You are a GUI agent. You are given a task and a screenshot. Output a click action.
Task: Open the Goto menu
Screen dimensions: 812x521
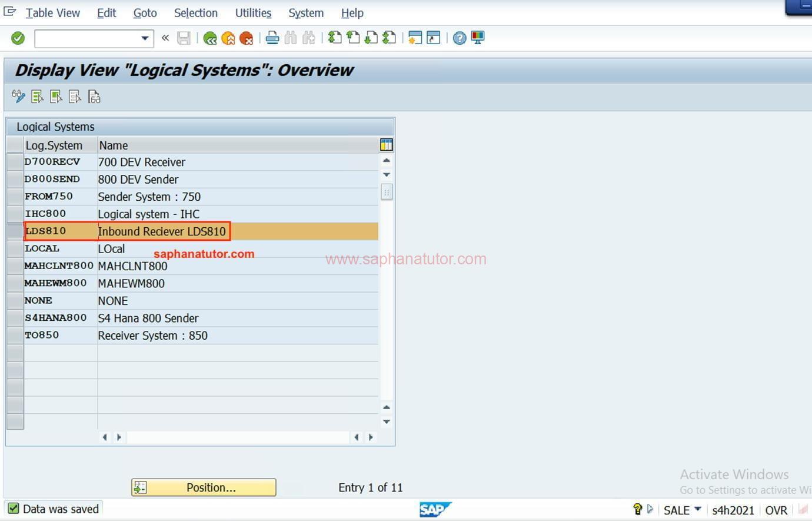pyautogui.click(x=145, y=13)
